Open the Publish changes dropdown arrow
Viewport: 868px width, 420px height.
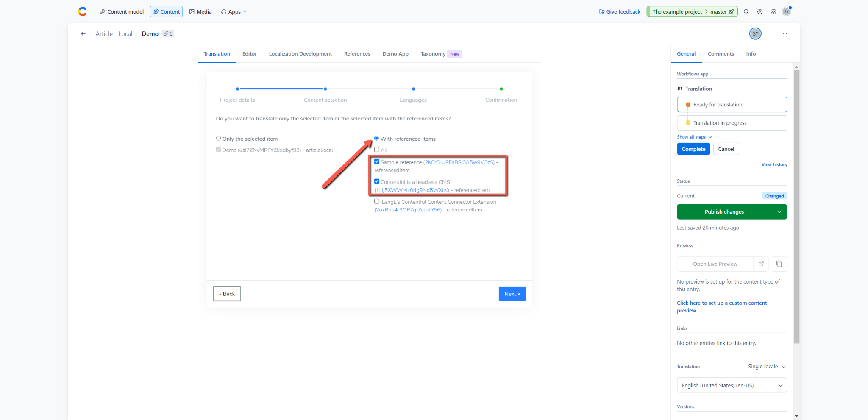click(779, 212)
